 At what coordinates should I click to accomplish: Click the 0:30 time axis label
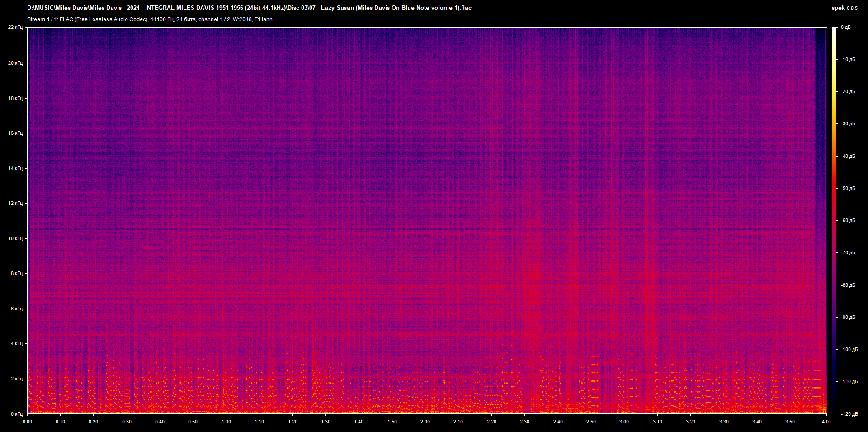127,422
